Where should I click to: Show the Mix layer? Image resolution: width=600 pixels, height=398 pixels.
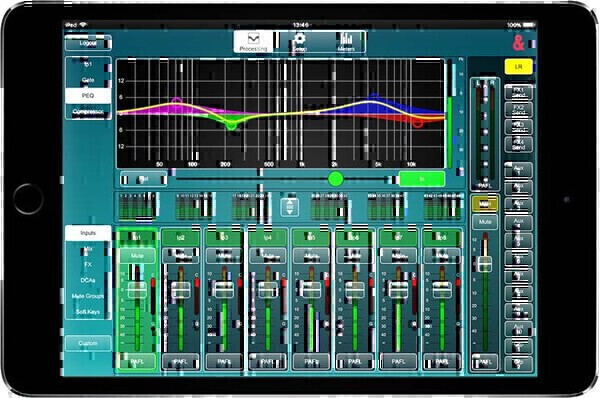click(x=88, y=249)
